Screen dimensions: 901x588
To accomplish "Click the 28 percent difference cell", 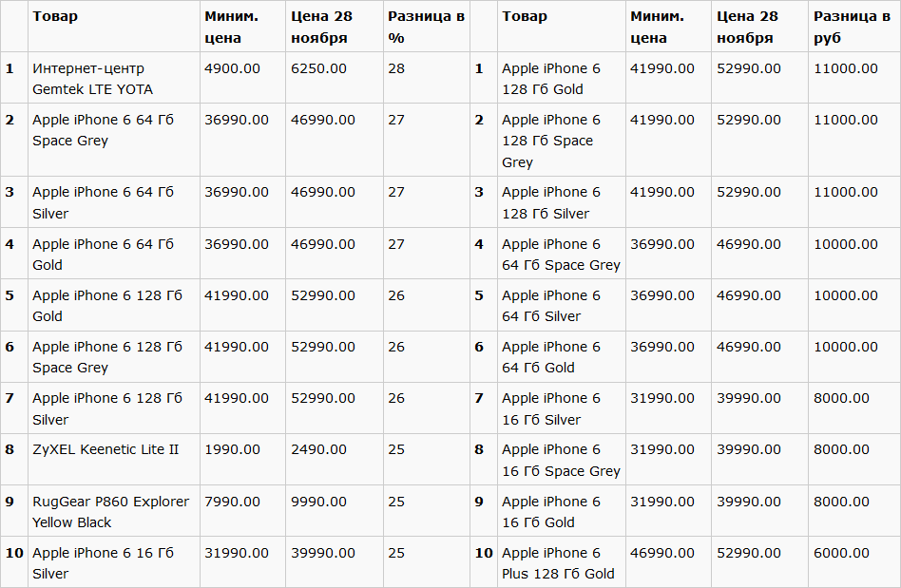I will (x=396, y=68).
